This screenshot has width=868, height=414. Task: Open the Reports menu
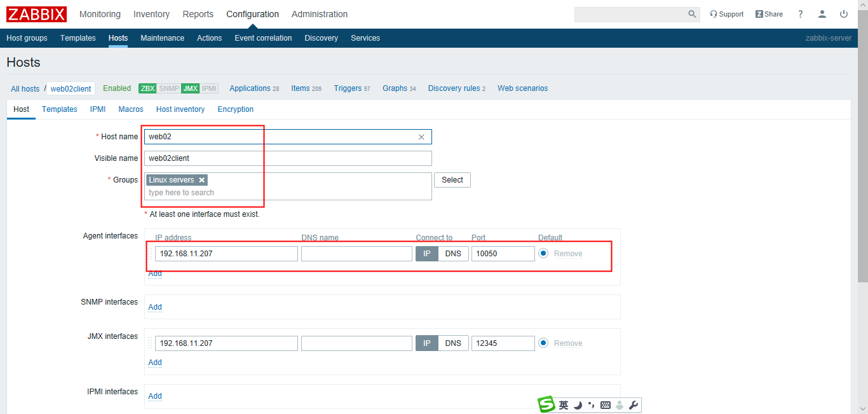click(x=198, y=14)
